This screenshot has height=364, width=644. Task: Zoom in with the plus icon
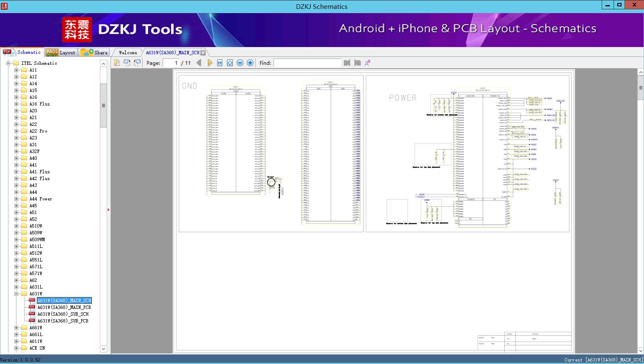point(250,63)
